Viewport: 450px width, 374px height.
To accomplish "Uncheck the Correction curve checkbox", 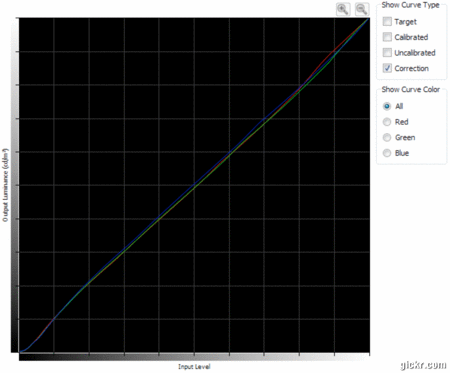I will pyautogui.click(x=387, y=68).
